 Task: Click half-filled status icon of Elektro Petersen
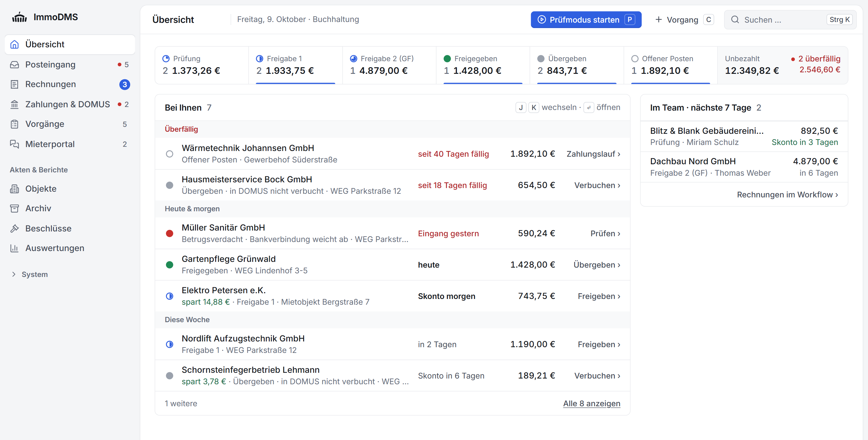169,296
